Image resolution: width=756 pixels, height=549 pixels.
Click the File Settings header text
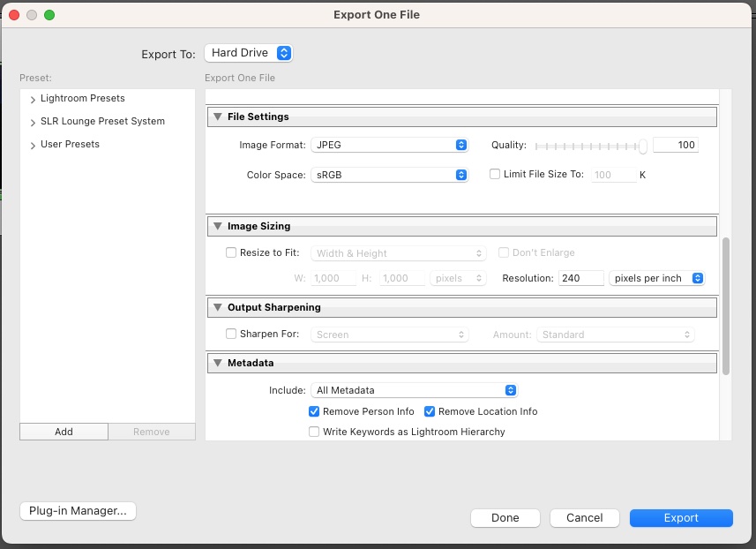[x=258, y=117]
